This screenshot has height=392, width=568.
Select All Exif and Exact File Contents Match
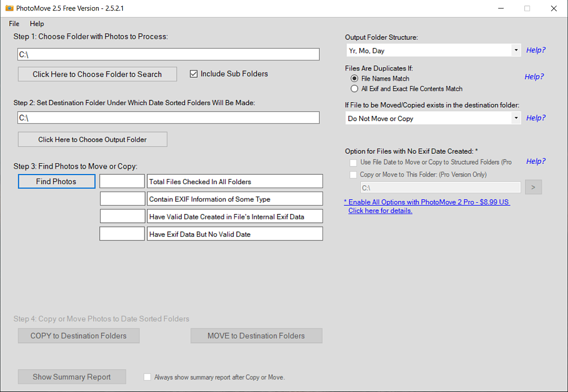[355, 89]
